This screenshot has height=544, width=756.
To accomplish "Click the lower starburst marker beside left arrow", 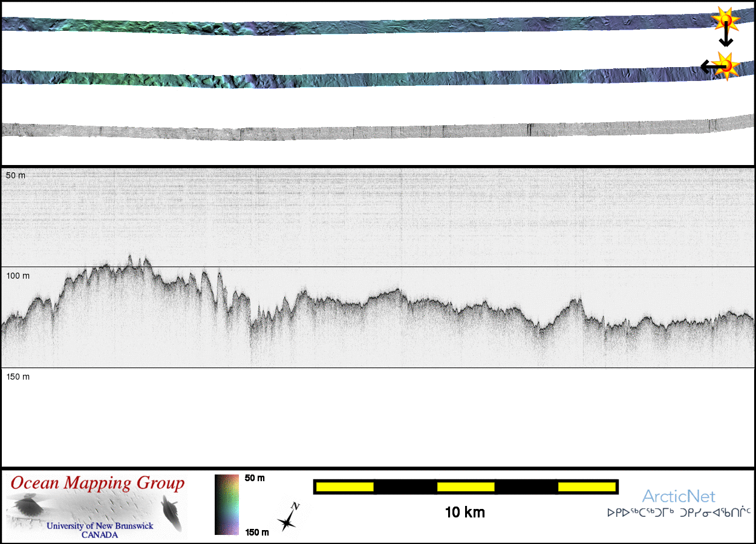I will tap(726, 65).
